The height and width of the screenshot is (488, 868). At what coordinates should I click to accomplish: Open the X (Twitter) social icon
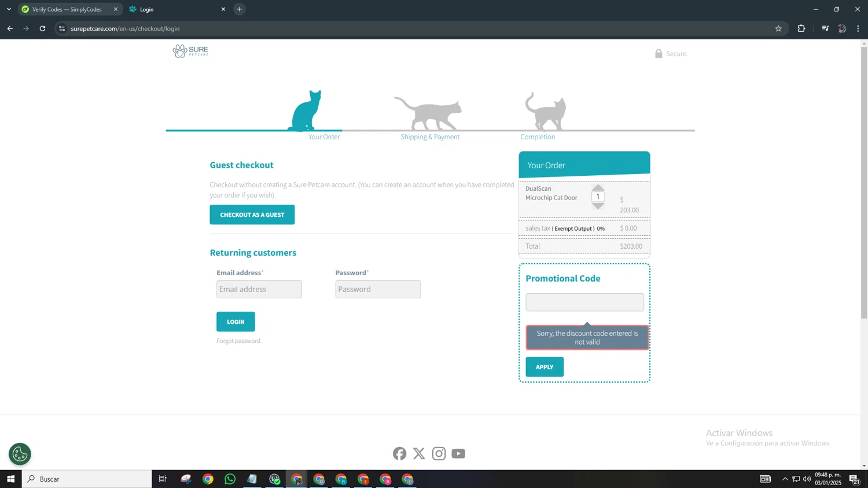[419, 453]
